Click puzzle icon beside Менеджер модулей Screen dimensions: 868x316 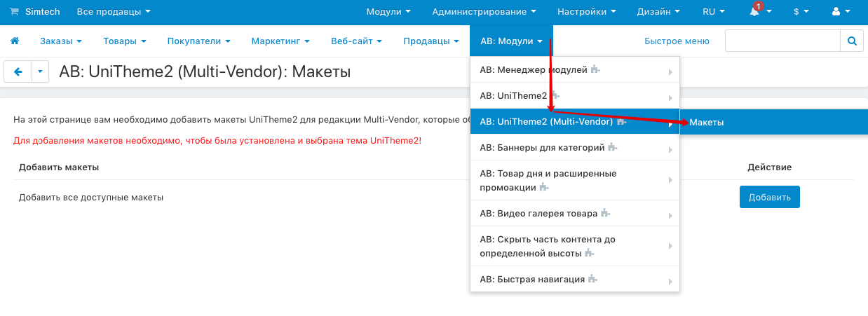pos(595,69)
